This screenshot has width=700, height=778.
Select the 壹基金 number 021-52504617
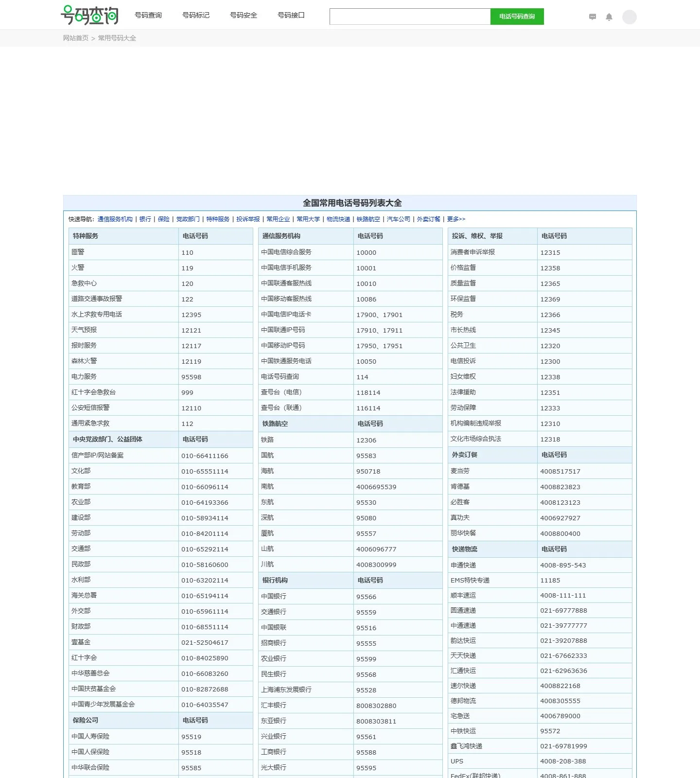(x=205, y=642)
